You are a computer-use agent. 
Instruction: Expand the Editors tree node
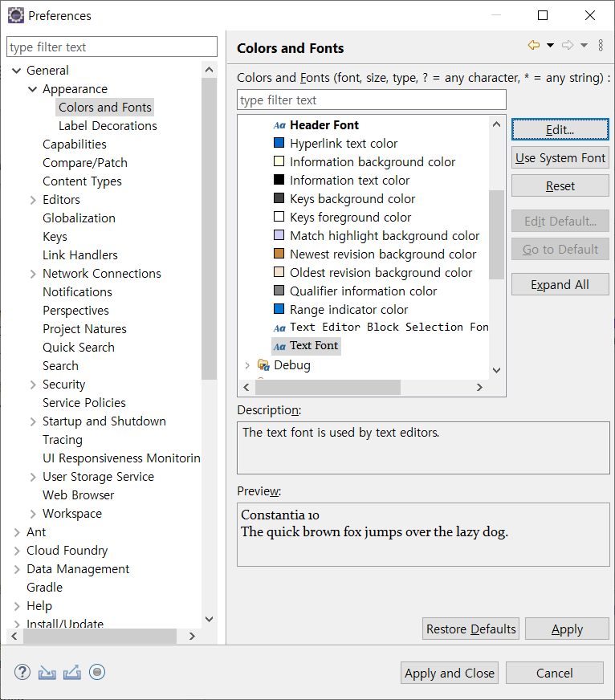(x=33, y=200)
